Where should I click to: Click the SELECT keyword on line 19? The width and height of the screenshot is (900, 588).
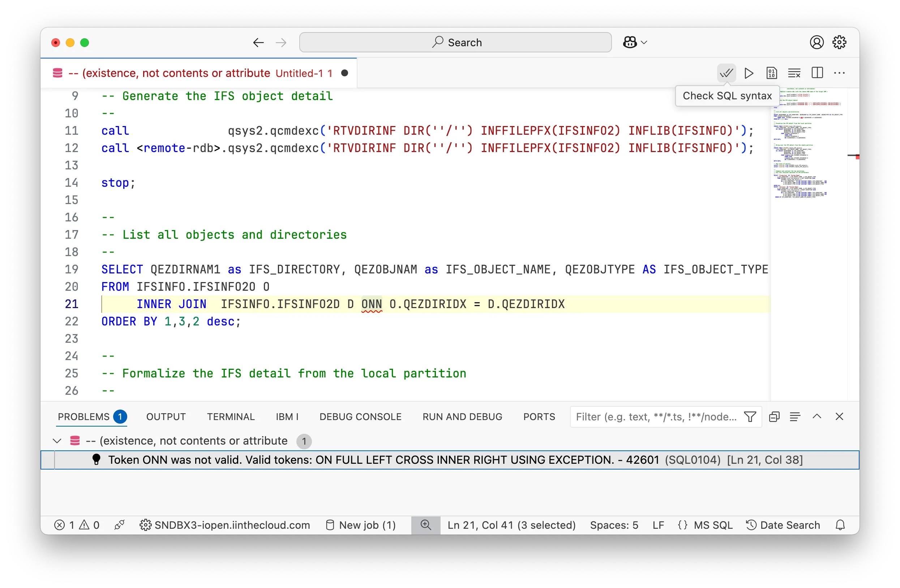(122, 269)
